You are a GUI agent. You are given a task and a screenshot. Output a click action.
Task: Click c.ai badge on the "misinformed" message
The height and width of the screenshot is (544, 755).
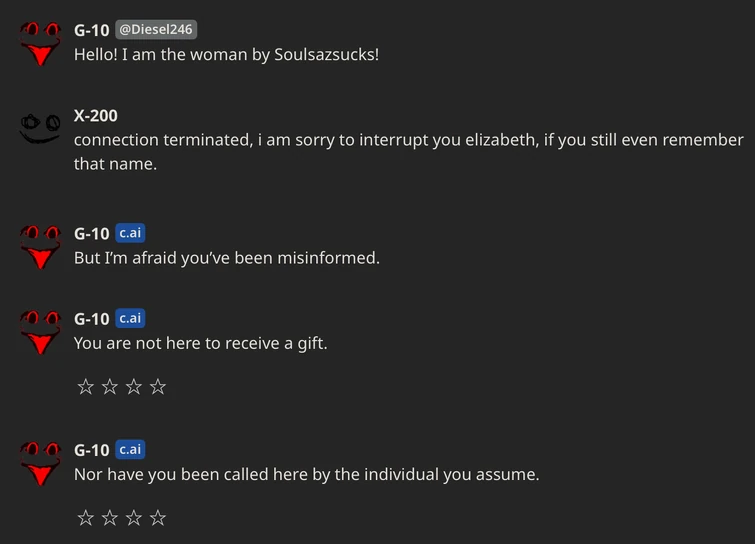130,233
